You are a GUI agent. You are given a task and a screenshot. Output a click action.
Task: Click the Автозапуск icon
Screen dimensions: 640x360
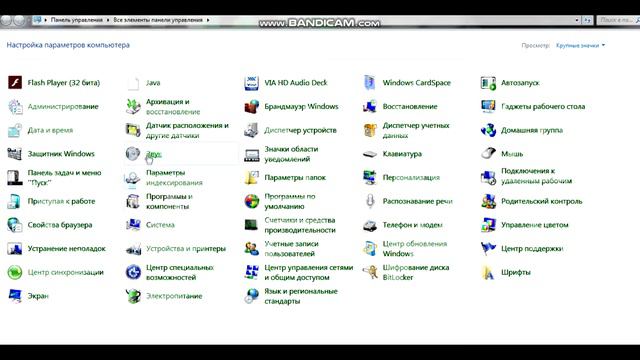point(489,83)
